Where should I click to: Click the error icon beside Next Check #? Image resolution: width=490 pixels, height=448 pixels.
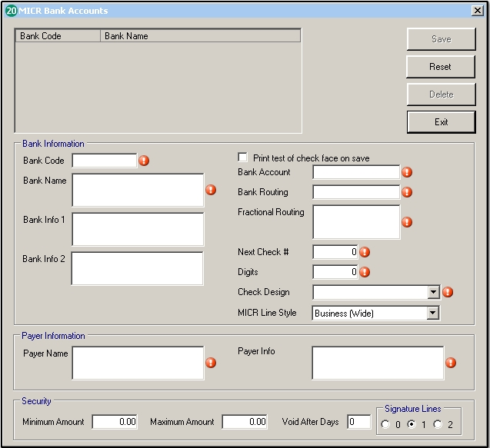point(365,252)
